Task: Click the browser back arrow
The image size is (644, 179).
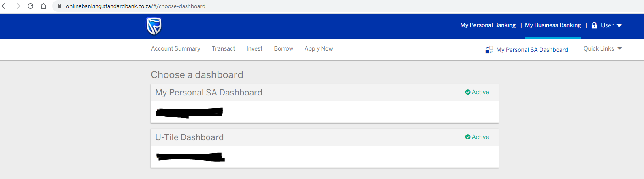Action: pyautogui.click(x=5, y=6)
